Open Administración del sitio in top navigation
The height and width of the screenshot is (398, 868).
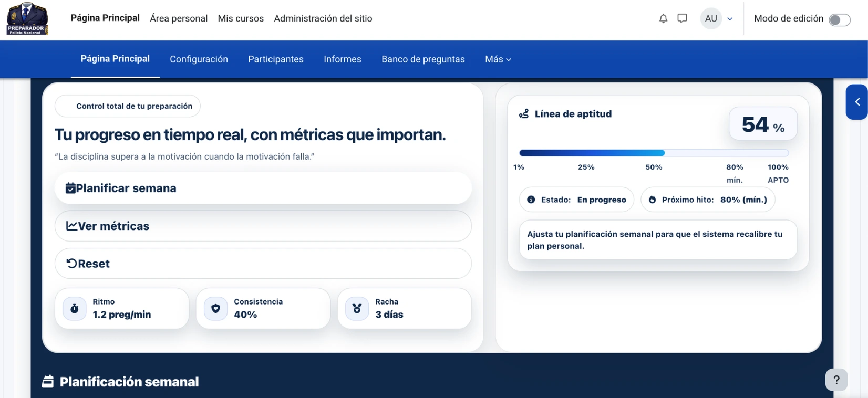point(323,19)
